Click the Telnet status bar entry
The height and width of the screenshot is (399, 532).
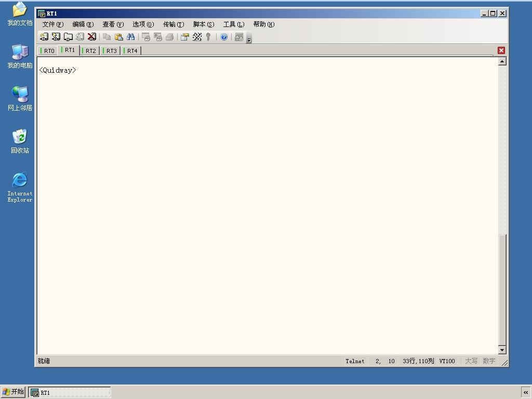(355, 362)
